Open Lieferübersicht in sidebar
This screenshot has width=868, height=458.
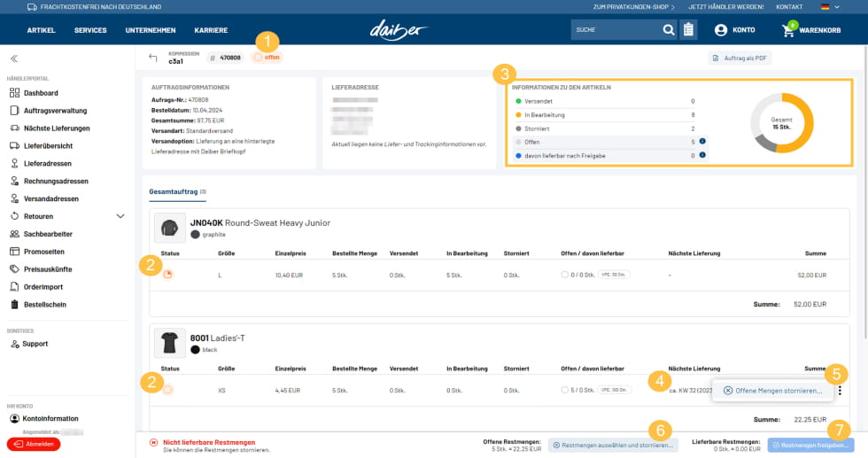[42, 146]
